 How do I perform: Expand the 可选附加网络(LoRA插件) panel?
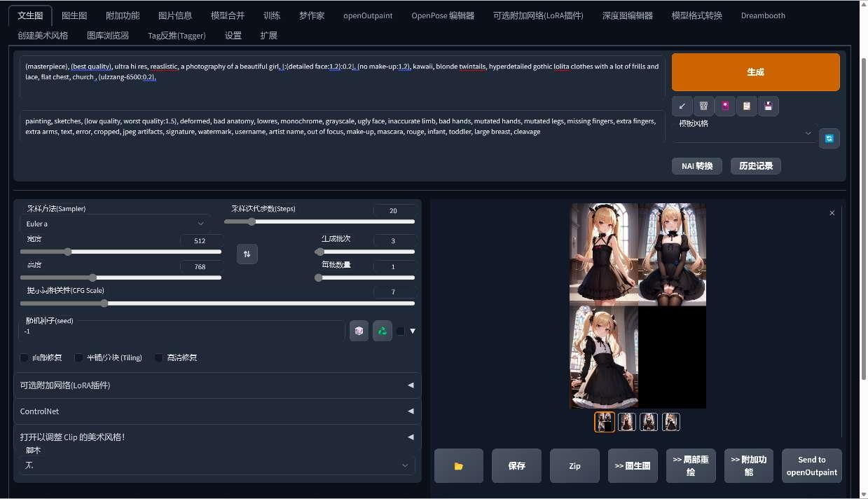217,385
